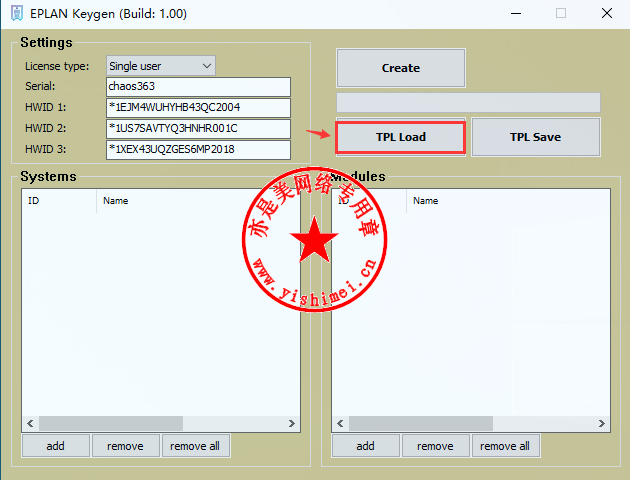This screenshot has height=480, width=630.
Task: Click the Create button
Action: pyautogui.click(x=401, y=68)
